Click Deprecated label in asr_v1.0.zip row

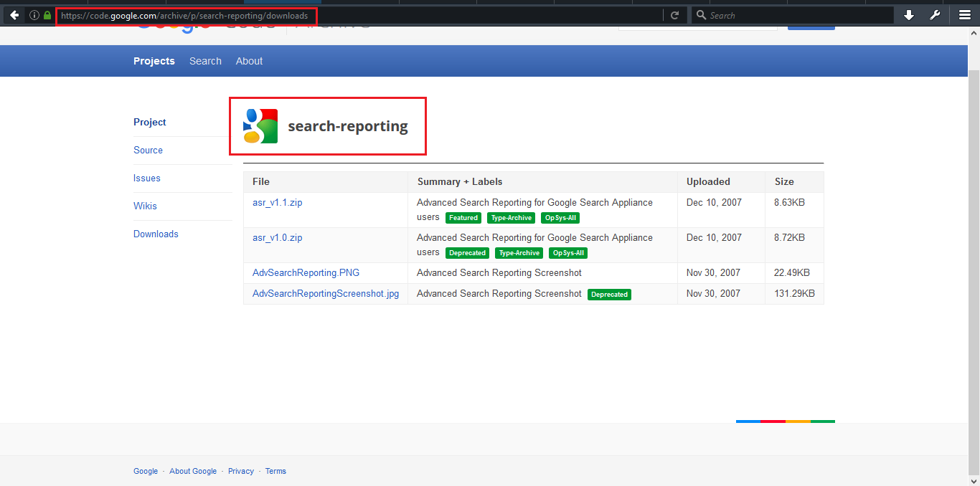point(467,253)
